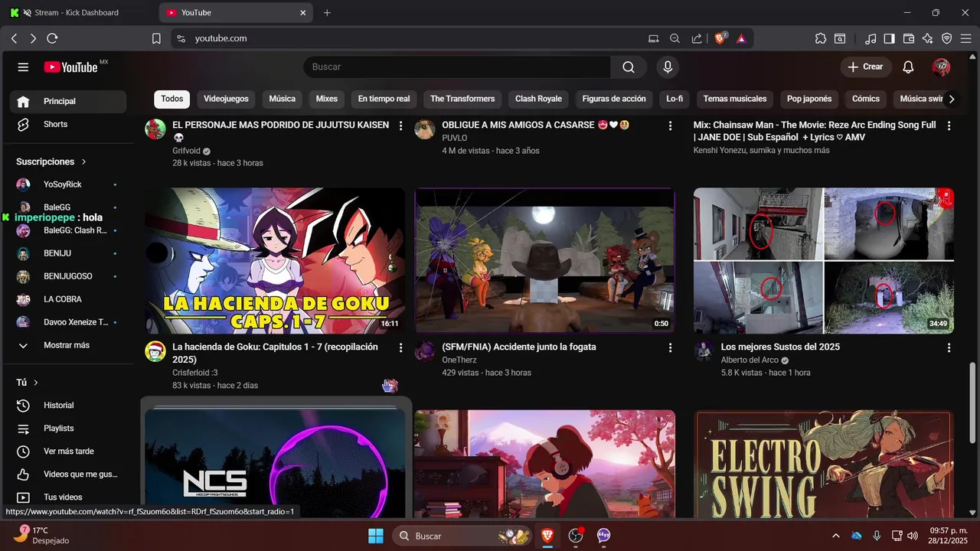The width and height of the screenshot is (980, 551).
Task: Select the Clash Royale chip
Action: click(538, 99)
